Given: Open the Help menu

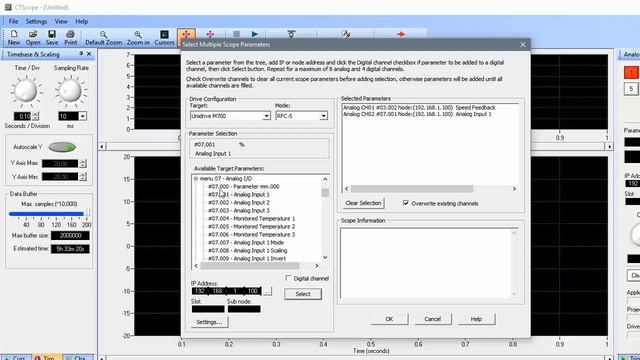Looking at the screenshot, I should point(82,21).
